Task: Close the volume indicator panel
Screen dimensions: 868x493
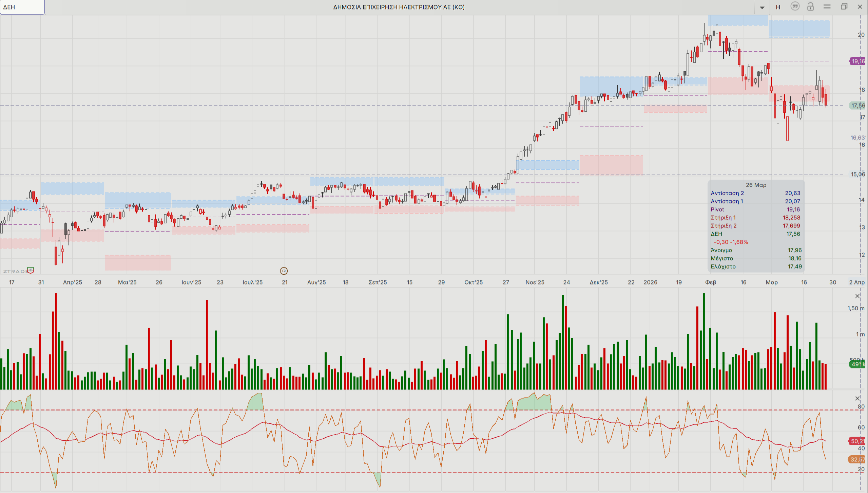Action: tap(857, 296)
